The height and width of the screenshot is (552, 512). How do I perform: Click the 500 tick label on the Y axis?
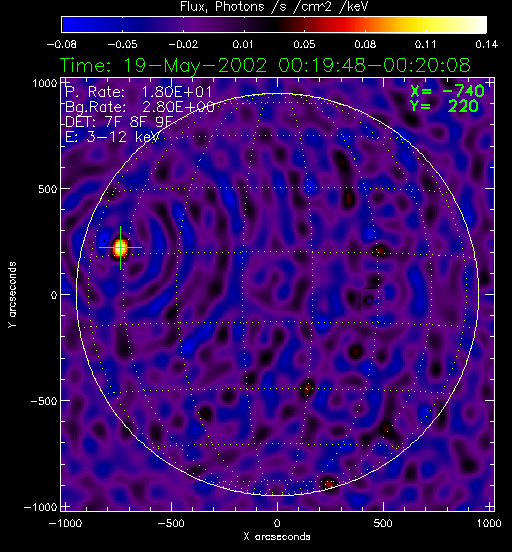click(48, 189)
